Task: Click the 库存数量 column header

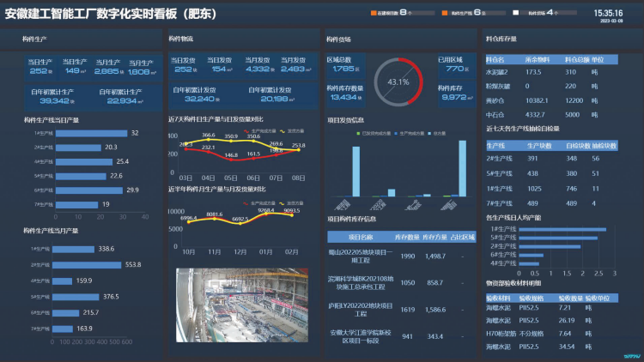Action: (406, 236)
